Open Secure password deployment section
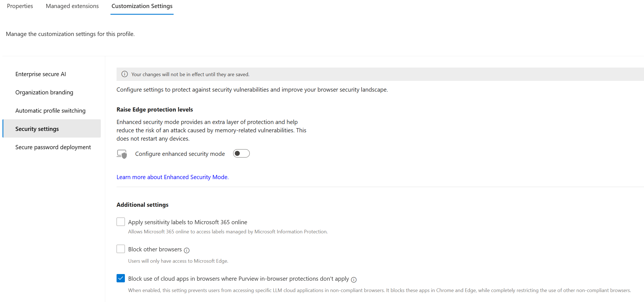 (x=53, y=147)
